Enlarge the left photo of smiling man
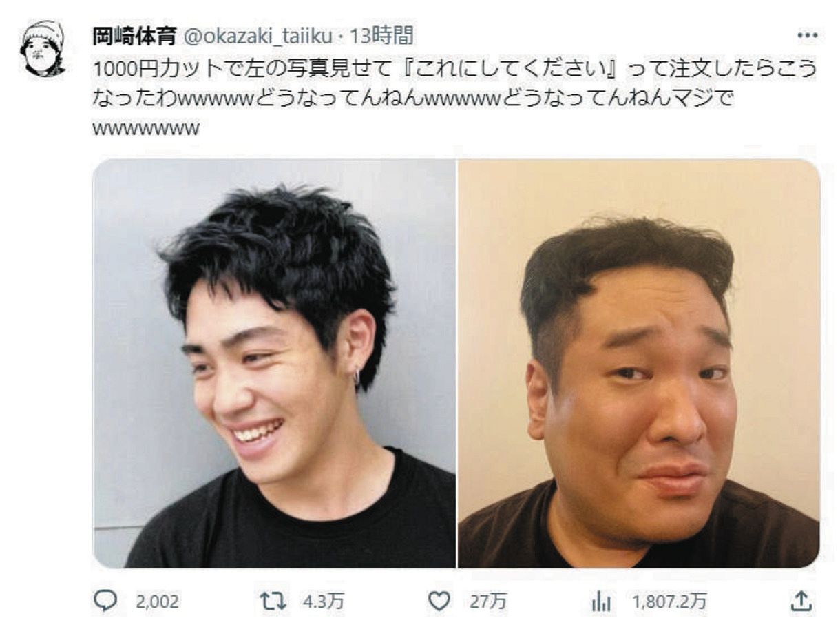 click(x=274, y=363)
